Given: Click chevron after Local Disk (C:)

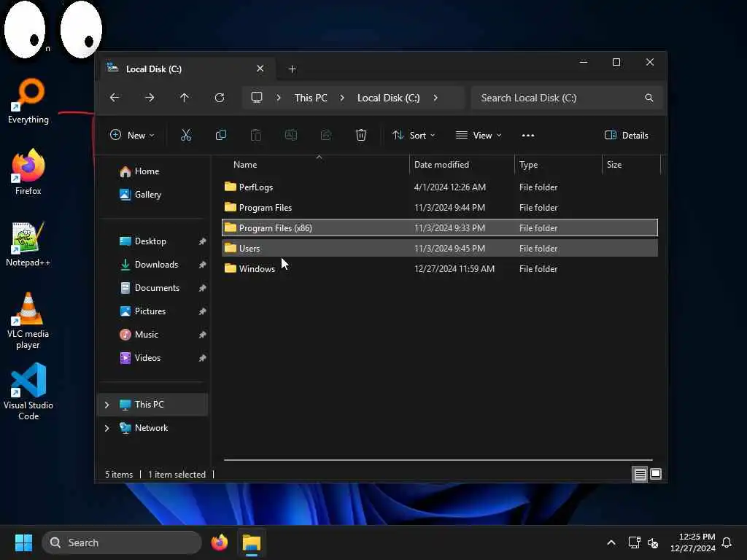Looking at the screenshot, I should (436, 98).
